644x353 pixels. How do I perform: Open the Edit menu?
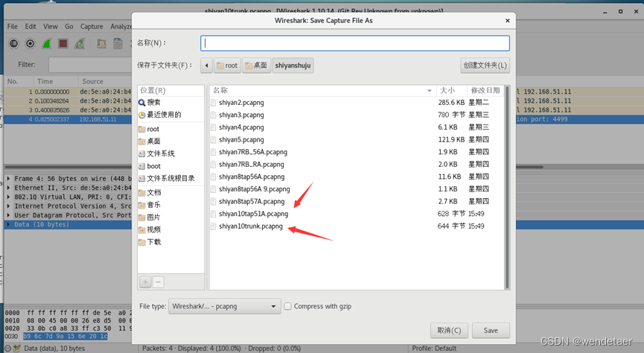coord(31,26)
